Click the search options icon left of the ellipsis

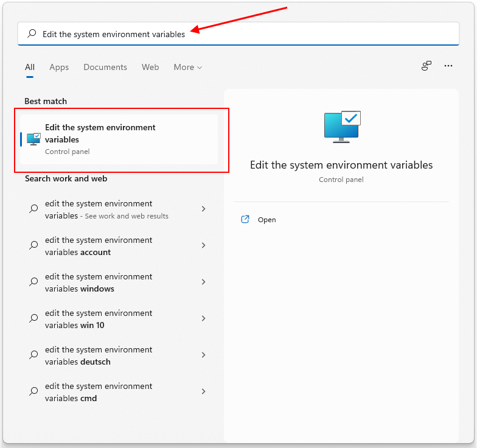(x=427, y=66)
